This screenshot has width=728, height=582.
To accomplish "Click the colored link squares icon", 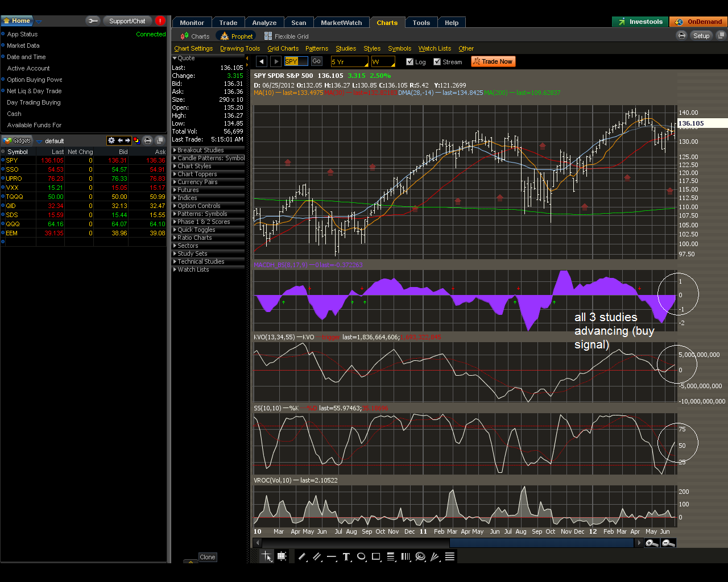I will [137, 140].
